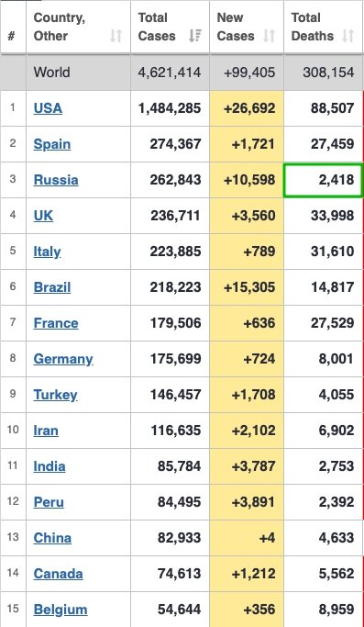
Task: Select Russia's highlighted total deaths cell
Action: (x=323, y=180)
